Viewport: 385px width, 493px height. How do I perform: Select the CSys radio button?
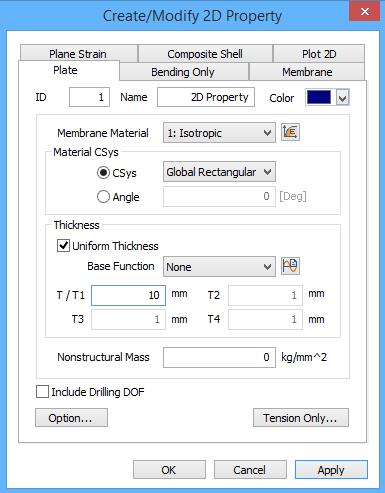[x=103, y=173]
